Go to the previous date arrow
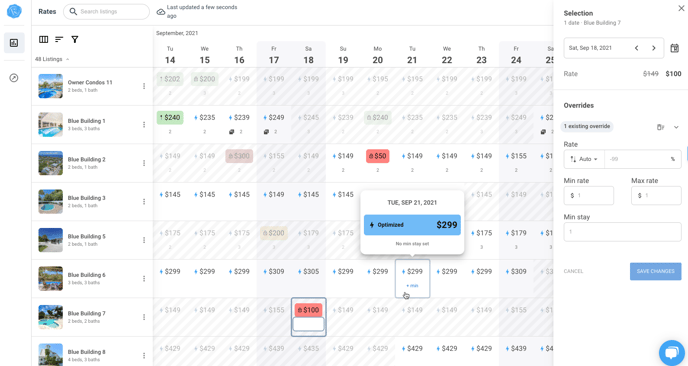The width and height of the screenshot is (688, 366). (x=636, y=48)
